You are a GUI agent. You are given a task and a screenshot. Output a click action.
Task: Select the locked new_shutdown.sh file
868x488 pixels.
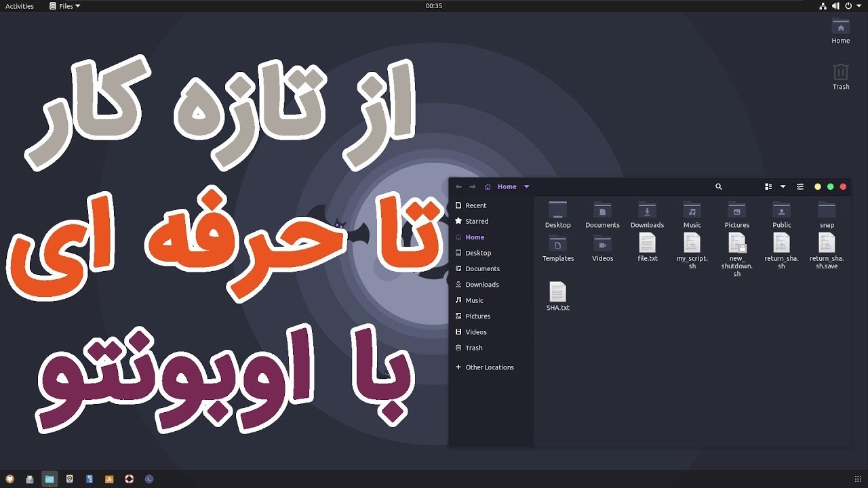(x=736, y=255)
